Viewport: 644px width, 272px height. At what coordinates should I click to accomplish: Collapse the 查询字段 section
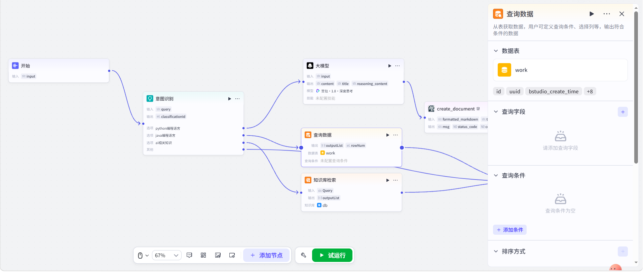coord(496,111)
